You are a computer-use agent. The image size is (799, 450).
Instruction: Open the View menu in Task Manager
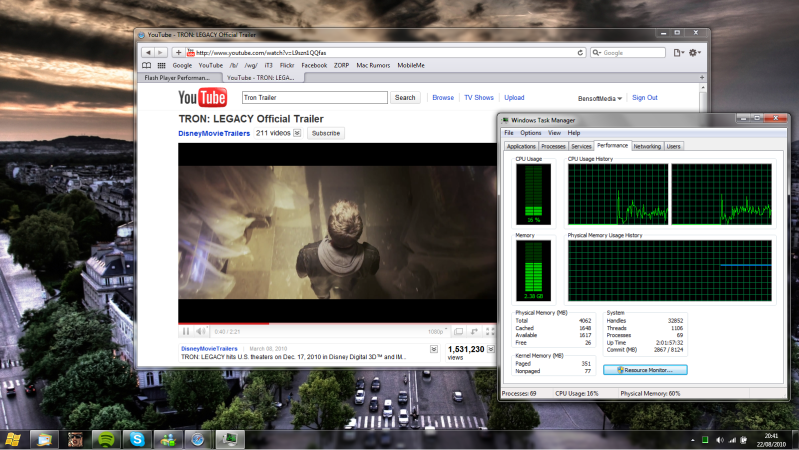(554, 133)
